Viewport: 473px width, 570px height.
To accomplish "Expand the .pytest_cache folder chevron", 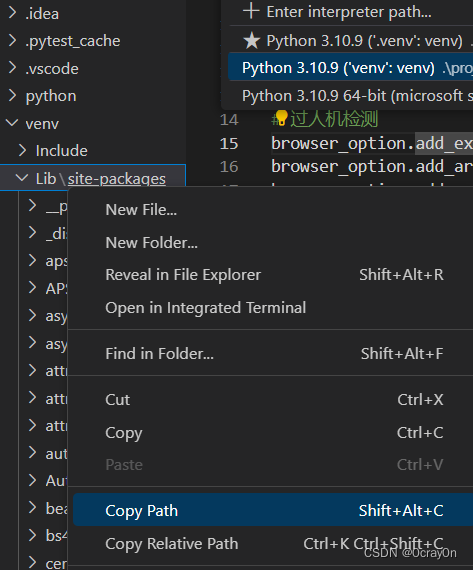I will pyautogui.click(x=12, y=40).
